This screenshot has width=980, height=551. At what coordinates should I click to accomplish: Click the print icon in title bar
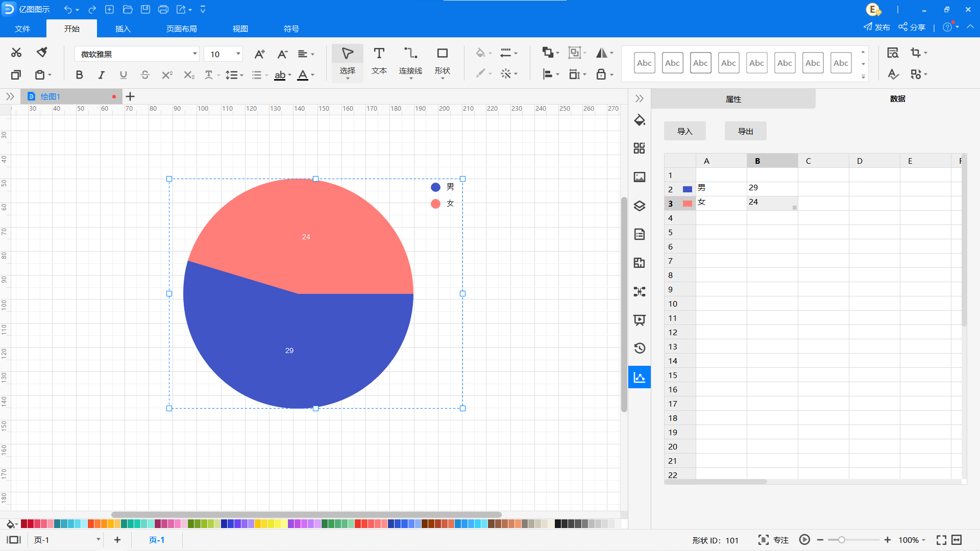(x=163, y=10)
